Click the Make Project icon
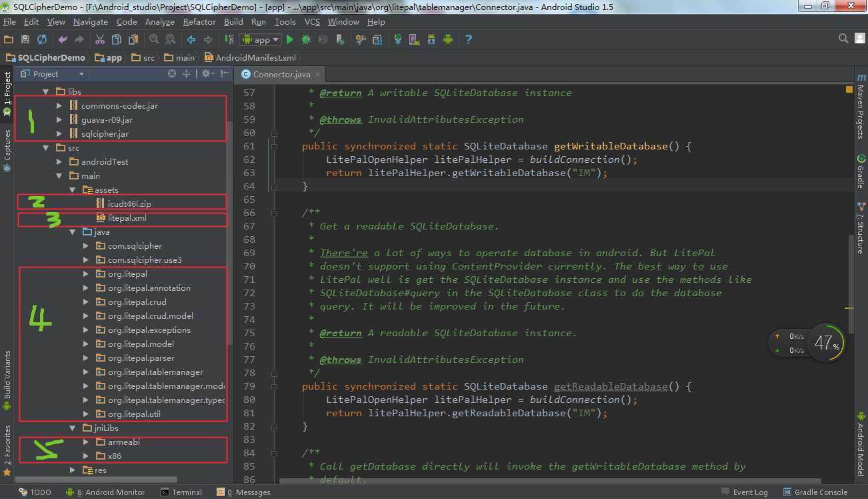The width and height of the screenshot is (868, 499). [229, 40]
